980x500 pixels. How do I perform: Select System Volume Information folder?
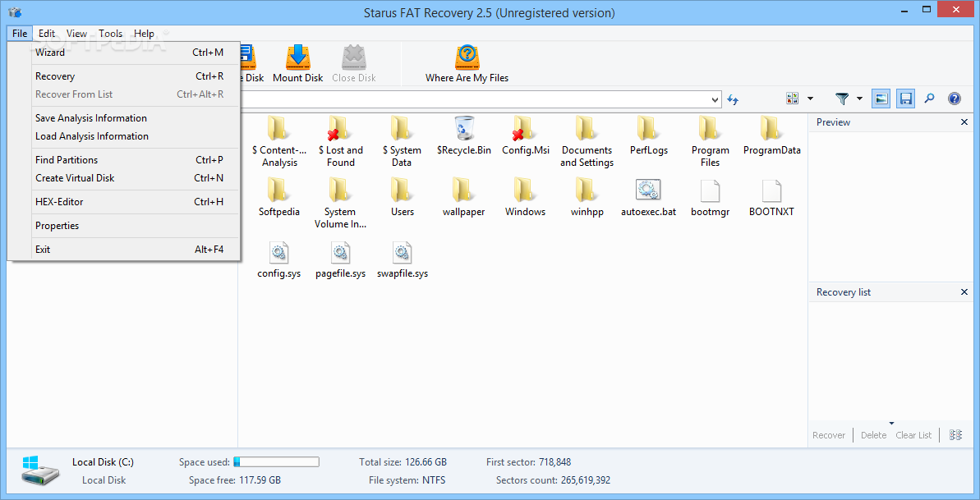click(x=341, y=203)
